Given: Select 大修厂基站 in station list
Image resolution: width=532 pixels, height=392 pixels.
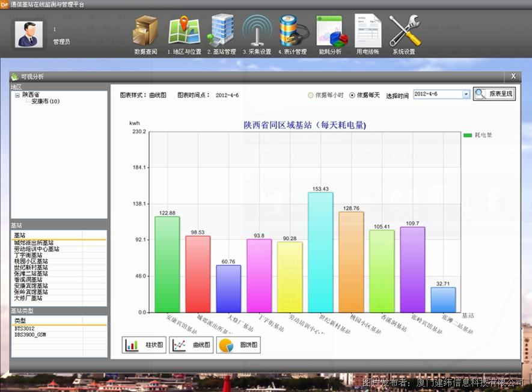Looking at the screenshot, I should (28, 298).
